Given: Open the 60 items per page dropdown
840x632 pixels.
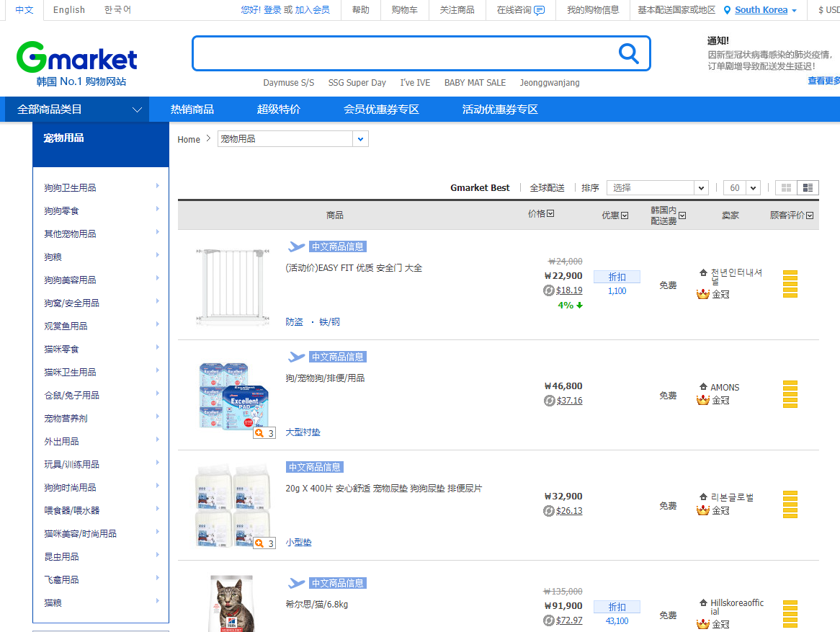Looking at the screenshot, I should click(741, 188).
